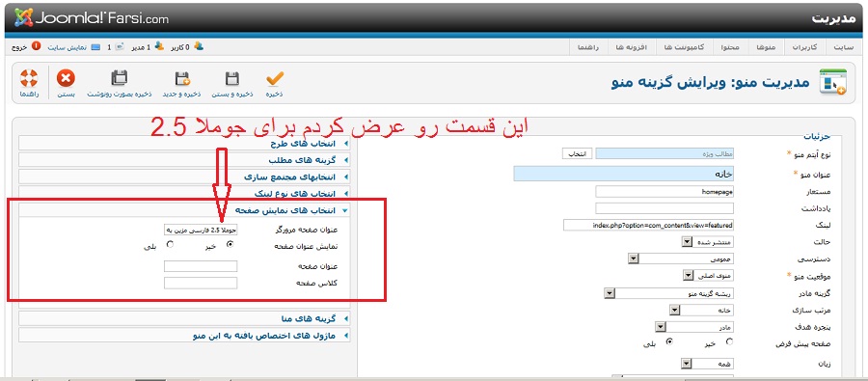This screenshot has width=868, height=381.
Task: Click the مستعار field containing homepage
Action: 665,192
